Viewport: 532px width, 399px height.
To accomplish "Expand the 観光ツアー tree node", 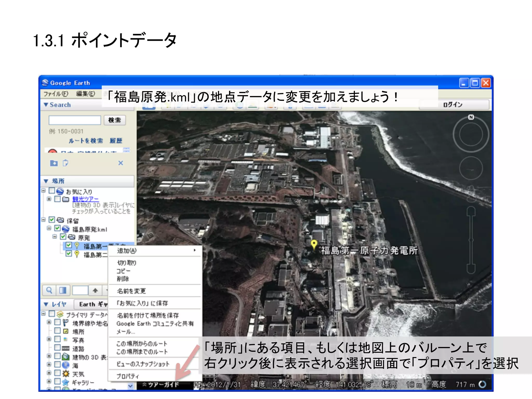I will [x=49, y=199].
